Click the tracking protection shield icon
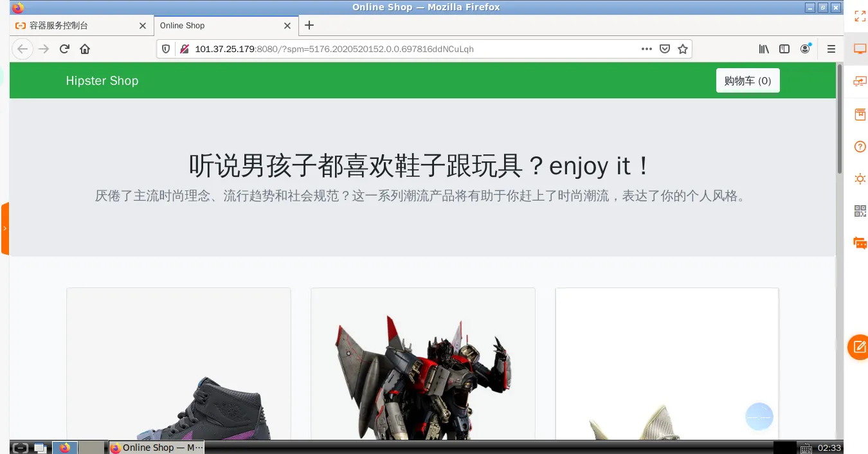Image resolution: width=868 pixels, height=454 pixels. pyautogui.click(x=165, y=48)
